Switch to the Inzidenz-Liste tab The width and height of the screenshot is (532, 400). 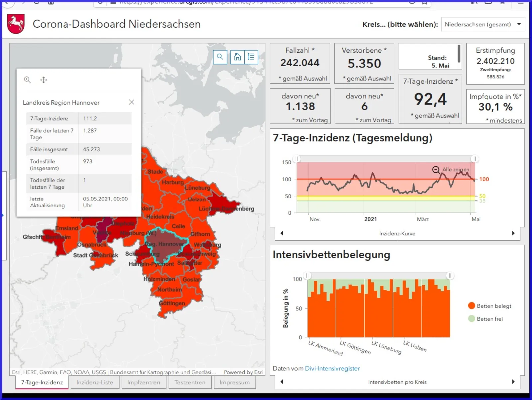pyautogui.click(x=95, y=382)
